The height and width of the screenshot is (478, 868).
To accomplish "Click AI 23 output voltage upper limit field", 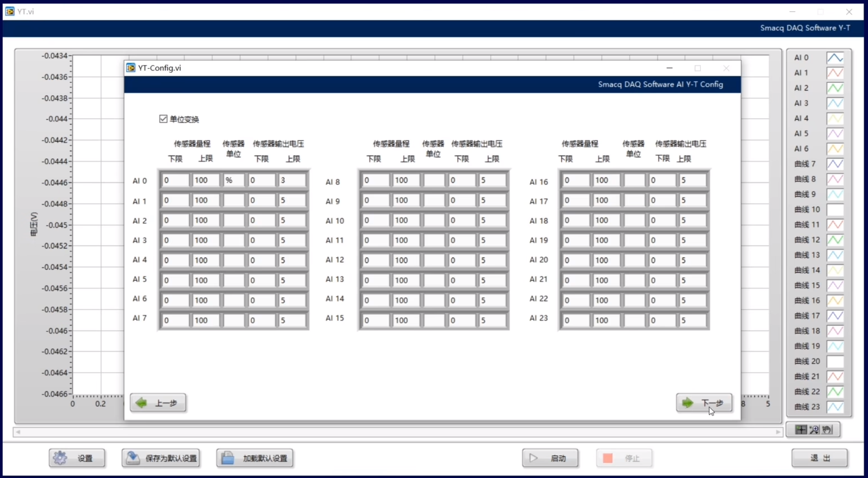I will click(692, 321).
